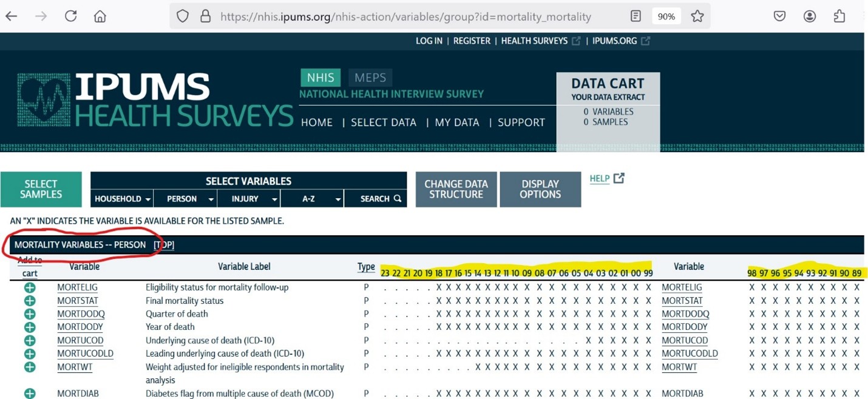Add MORTWT to the data cart
Screen dimensions: 868x399
[30, 367]
